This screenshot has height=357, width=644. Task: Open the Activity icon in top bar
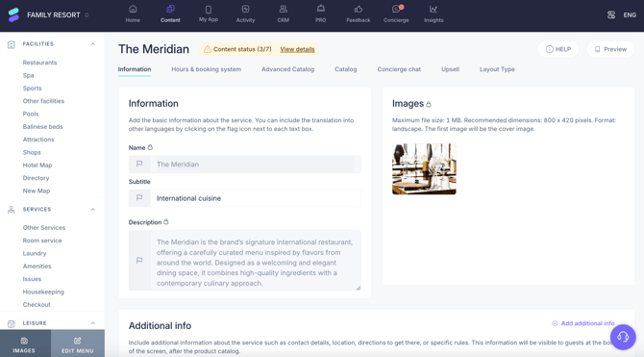245,9
